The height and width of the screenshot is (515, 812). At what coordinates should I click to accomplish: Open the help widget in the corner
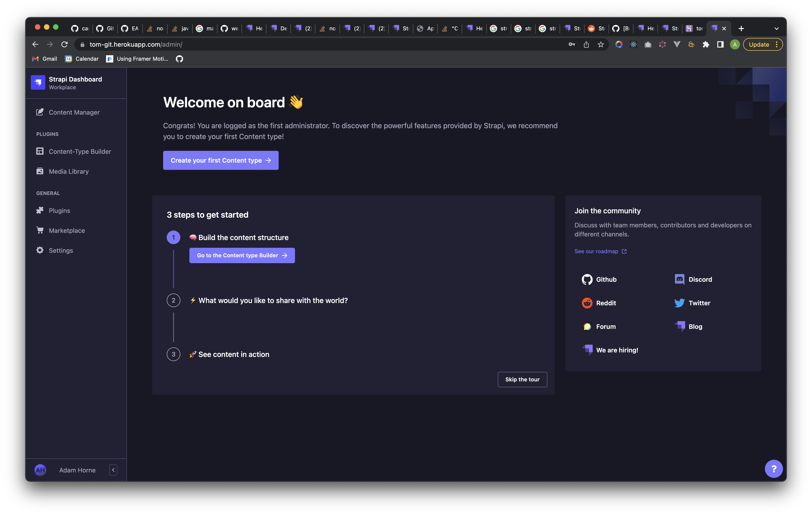click(x=774, y=469)
